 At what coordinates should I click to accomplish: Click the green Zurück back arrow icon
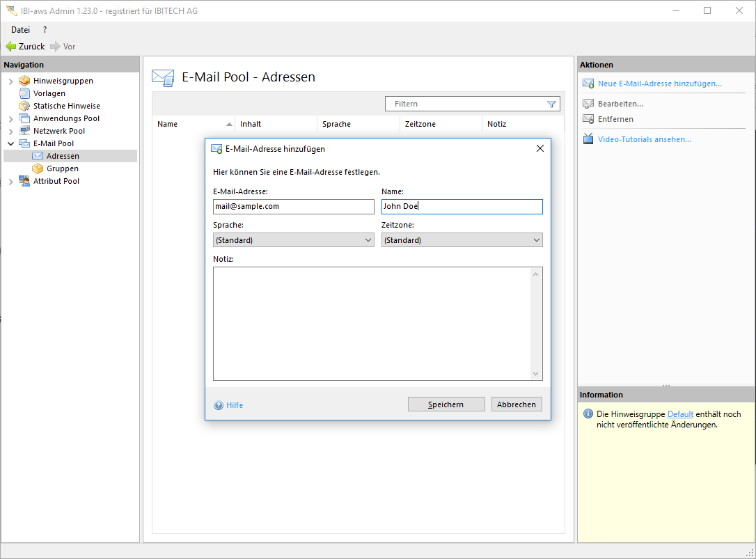click(x=10, y=47)
